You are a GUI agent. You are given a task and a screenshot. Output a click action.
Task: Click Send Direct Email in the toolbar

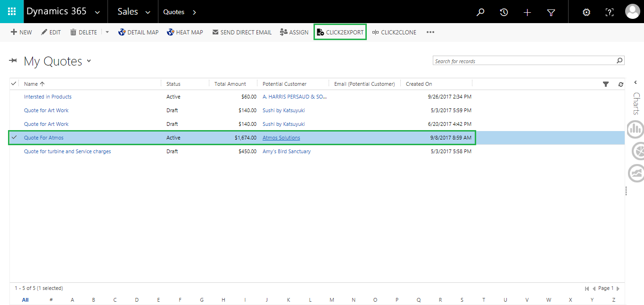(x=242, y=33)
